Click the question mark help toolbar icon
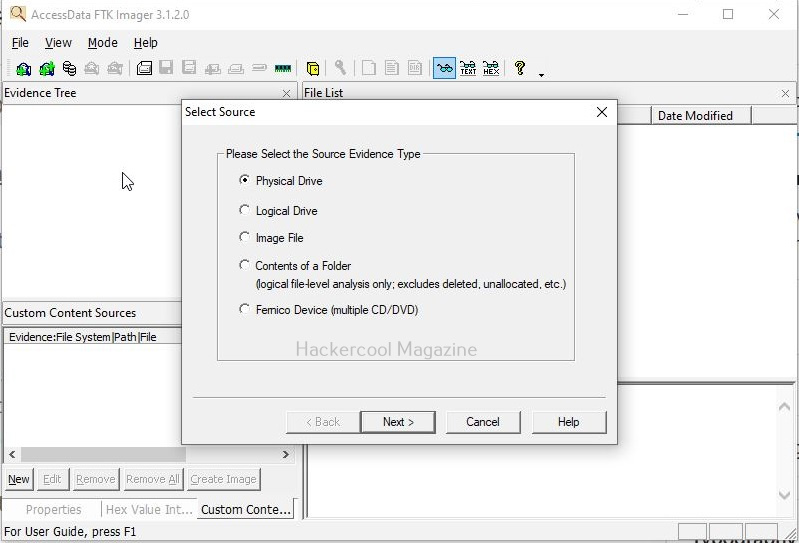799x543 pixels. (x=519, y=69)
